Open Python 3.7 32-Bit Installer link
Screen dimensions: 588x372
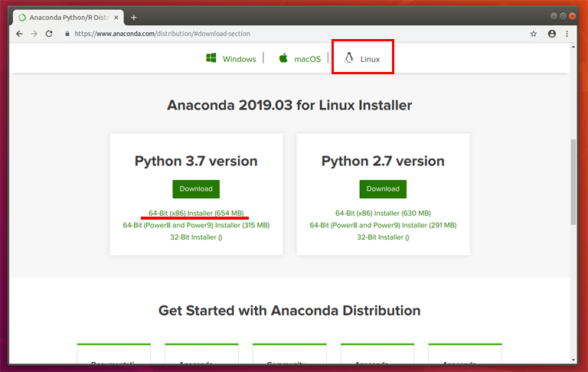tap(196, 237)
